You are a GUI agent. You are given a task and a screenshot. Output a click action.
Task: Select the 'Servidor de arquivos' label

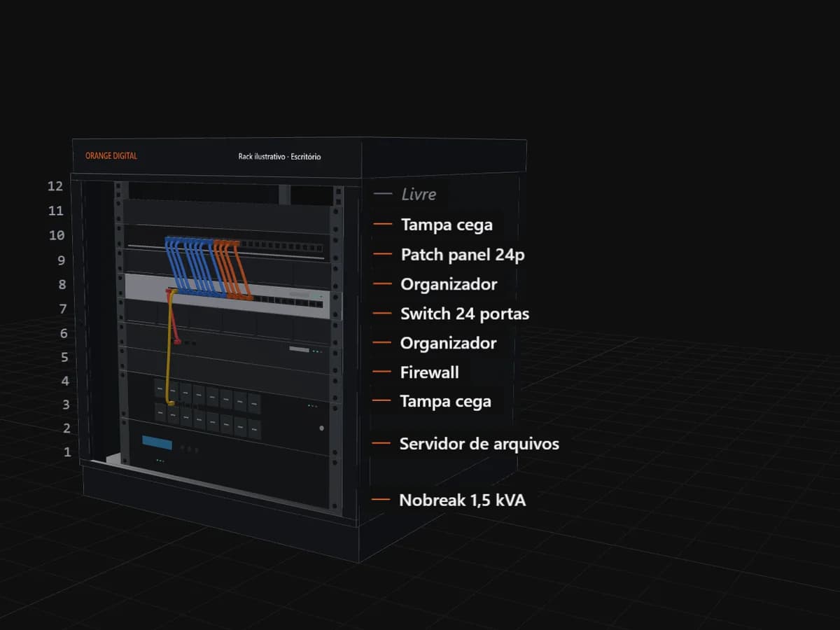479,444
